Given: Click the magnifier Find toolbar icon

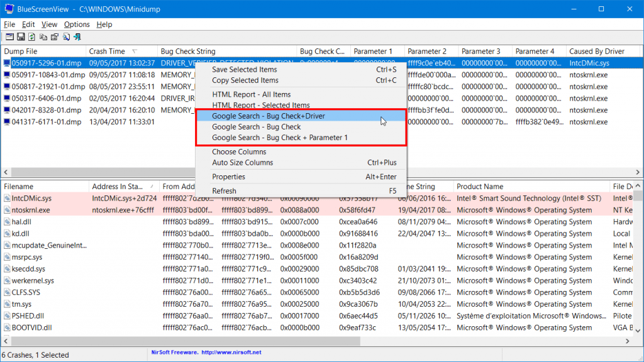Looking at the screenshot, I should 65,37.
